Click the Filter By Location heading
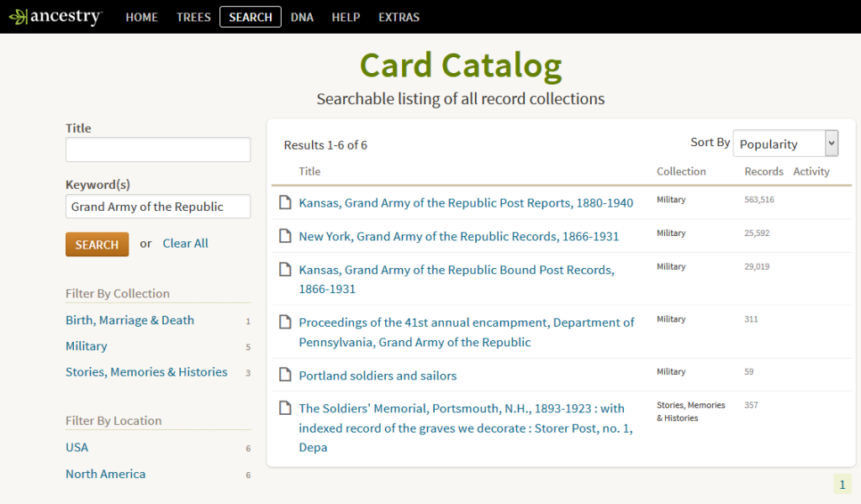 [114, 421]
